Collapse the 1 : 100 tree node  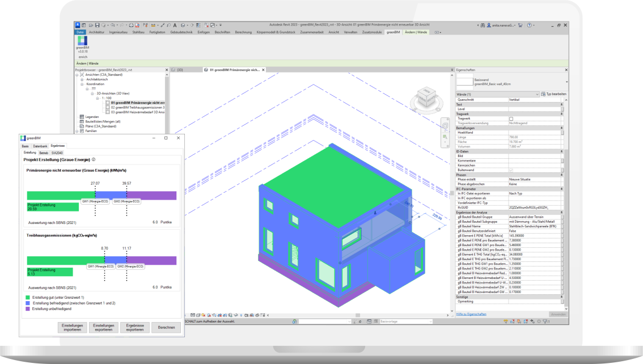(x=98, y=99)
